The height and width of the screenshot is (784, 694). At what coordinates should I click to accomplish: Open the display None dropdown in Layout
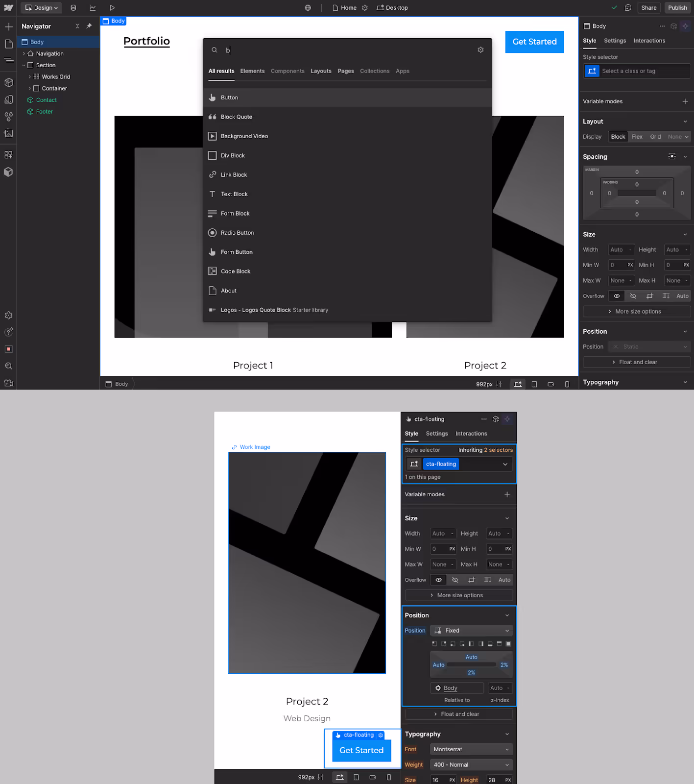tap(678, 137)
